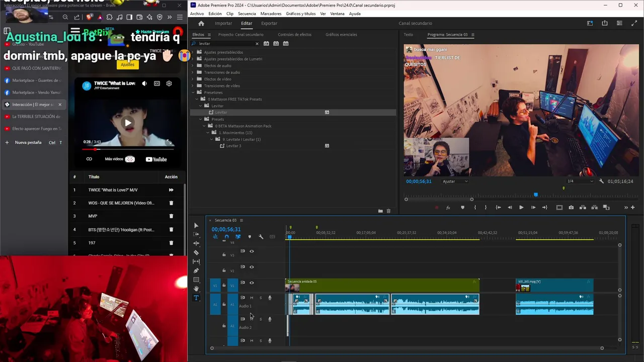Filter by Accelerated Effects in Effects panel
Image resolution: width=644 pixels, height=362 pixels.
pos(266,44)
